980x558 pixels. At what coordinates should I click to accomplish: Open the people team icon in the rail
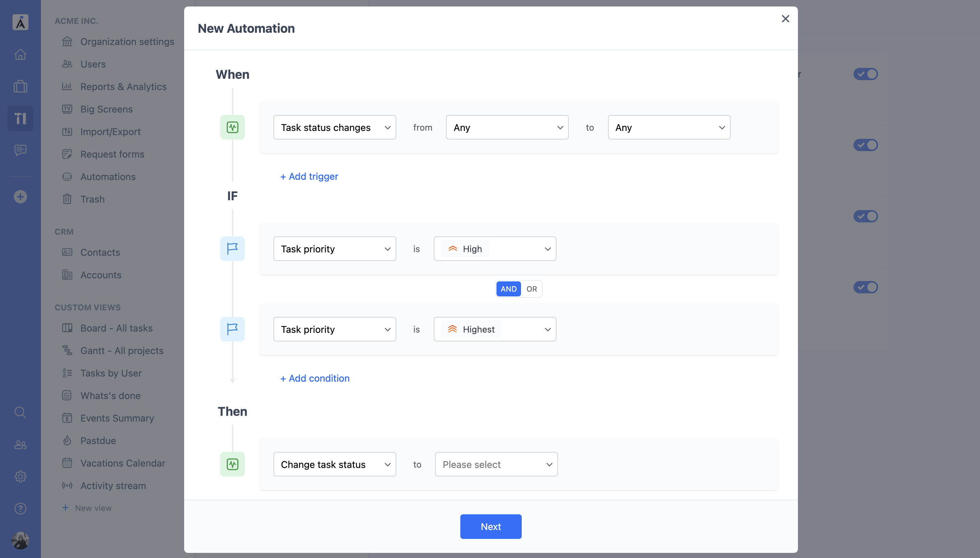[20, 444]
